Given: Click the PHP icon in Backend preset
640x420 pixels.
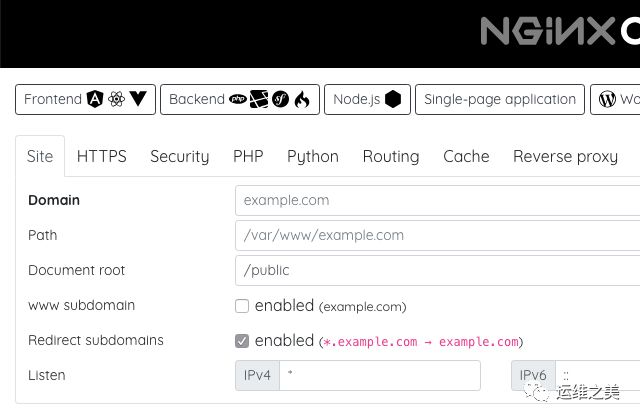Looking at the screenshot, I should coord(238,99).
